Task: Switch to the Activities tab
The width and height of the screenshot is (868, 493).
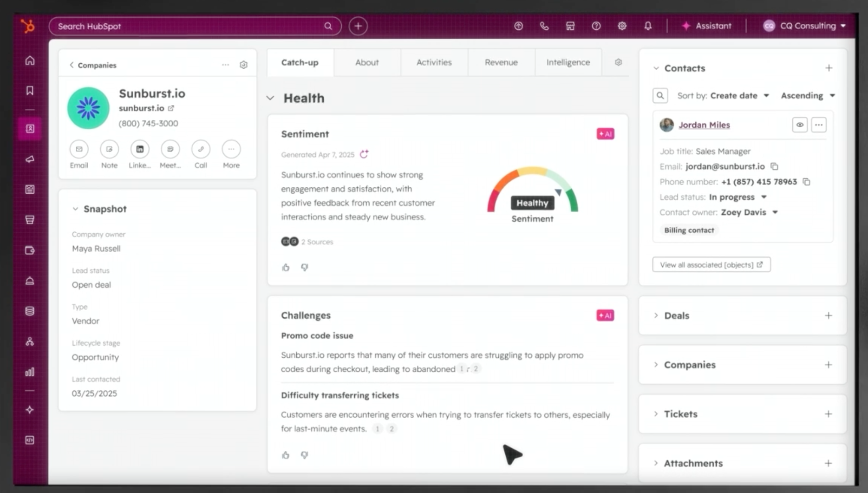Action: 434,62
